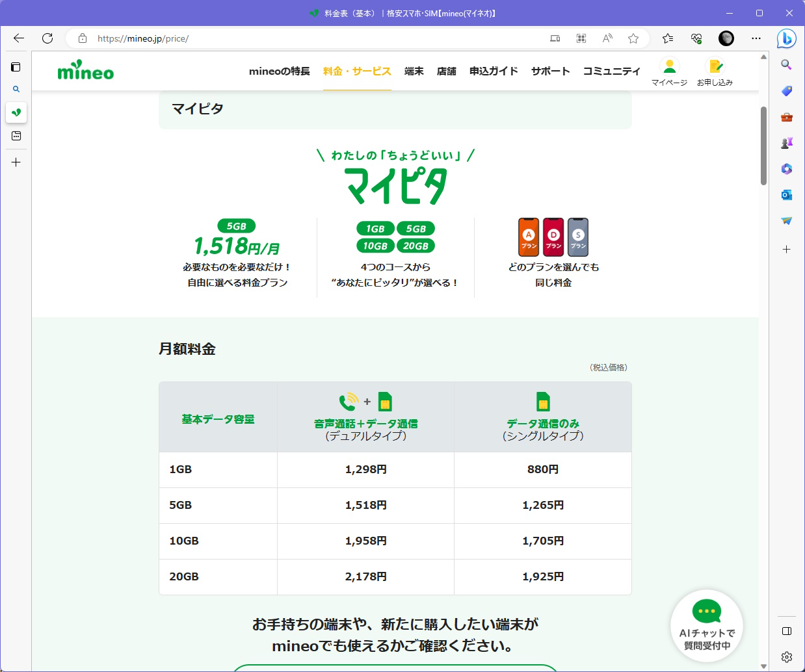
Task: Click the page vertical scrollbar thumb
Action: click(763, 146)
